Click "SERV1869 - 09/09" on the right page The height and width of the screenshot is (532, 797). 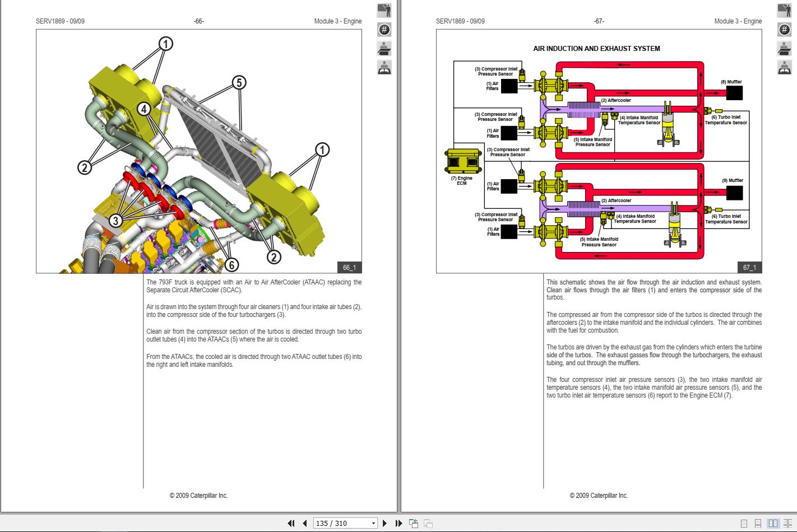460,21
